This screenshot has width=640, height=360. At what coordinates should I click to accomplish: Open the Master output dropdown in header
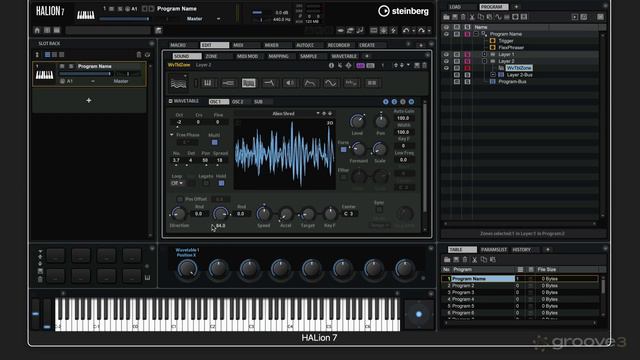click(x=218, y=19)
